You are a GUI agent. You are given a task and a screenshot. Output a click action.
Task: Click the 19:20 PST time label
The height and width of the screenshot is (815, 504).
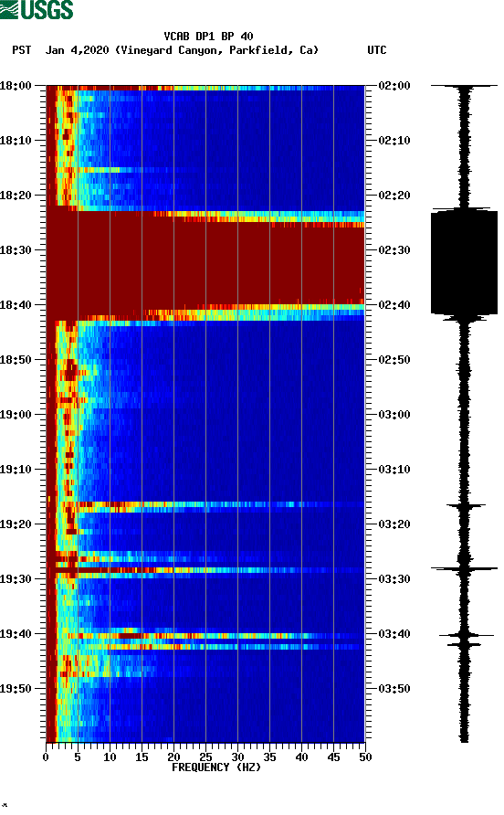(16, 524)
